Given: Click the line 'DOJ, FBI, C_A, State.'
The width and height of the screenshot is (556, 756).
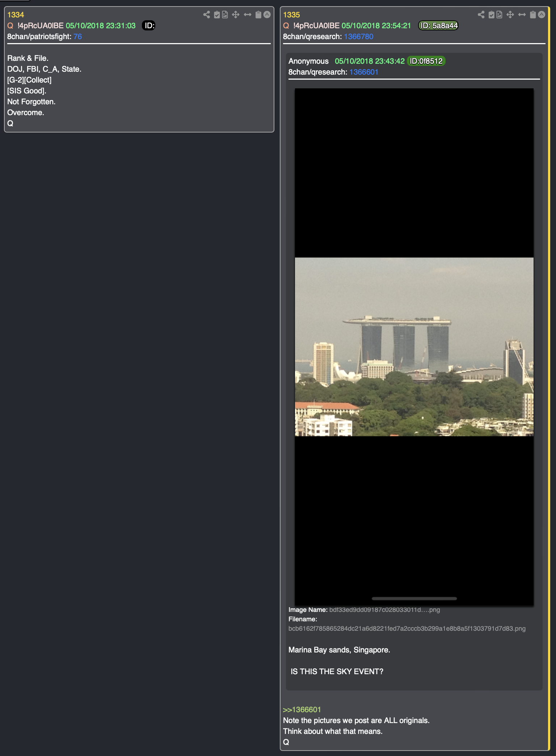Looking at the screenshot, I should 44,69.
